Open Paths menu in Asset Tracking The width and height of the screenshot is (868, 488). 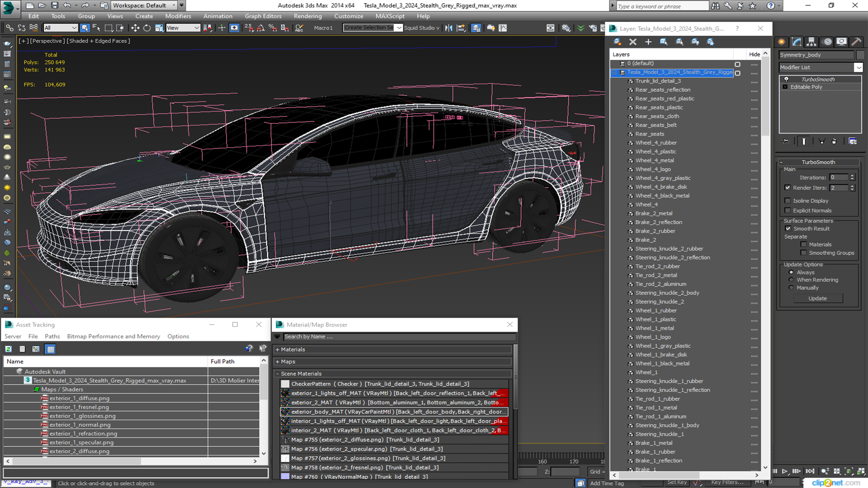(52, 337)
